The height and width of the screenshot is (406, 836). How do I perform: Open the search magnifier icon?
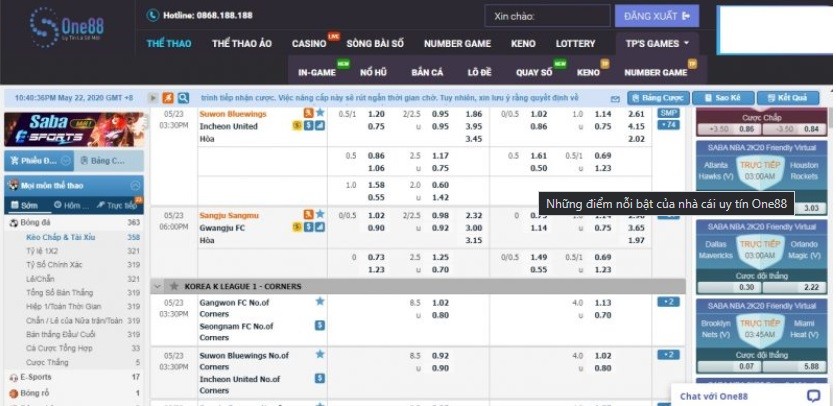tap(183, 98)
